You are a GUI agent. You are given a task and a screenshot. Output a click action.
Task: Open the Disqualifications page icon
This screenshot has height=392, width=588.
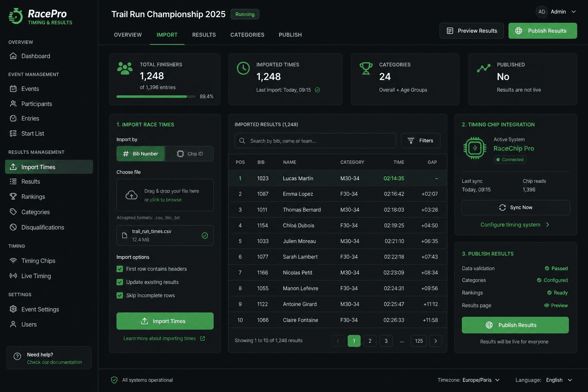(13, 227)
